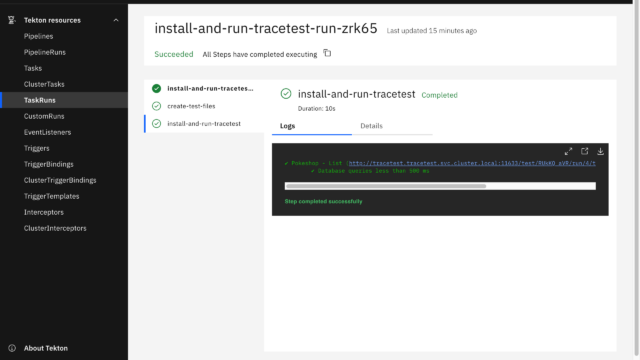Click the horizontal scrollbar in log panel

coord(386,186)
